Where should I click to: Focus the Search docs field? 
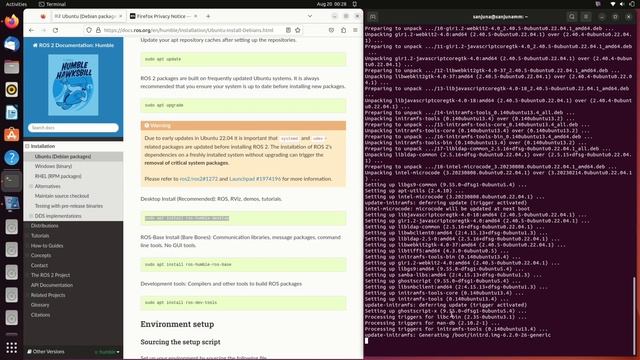[73, 128]
